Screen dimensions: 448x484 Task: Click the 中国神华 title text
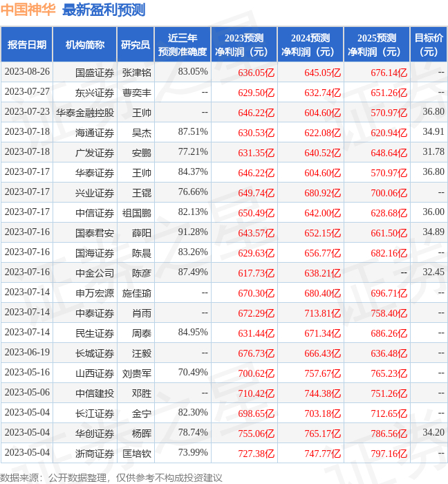[x=28, y=10]
